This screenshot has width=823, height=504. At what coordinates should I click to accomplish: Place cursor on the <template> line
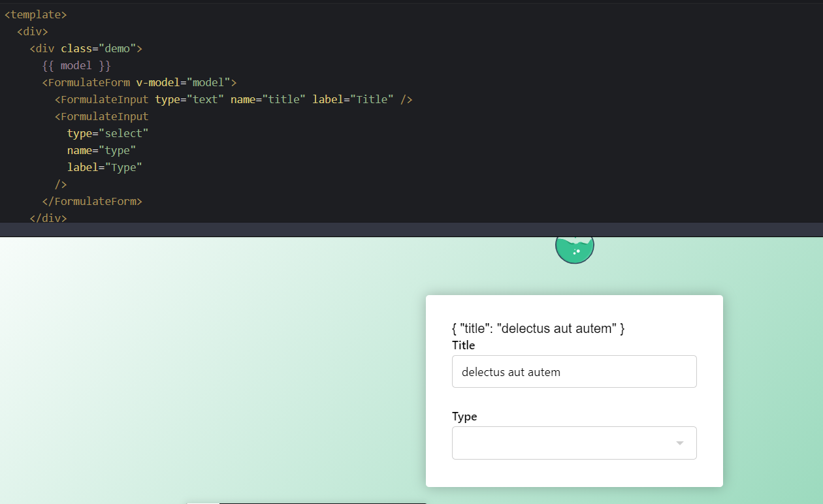point(35,14)
